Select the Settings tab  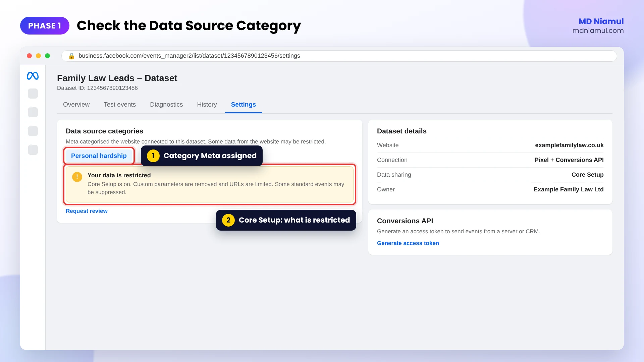click(244, 105)
